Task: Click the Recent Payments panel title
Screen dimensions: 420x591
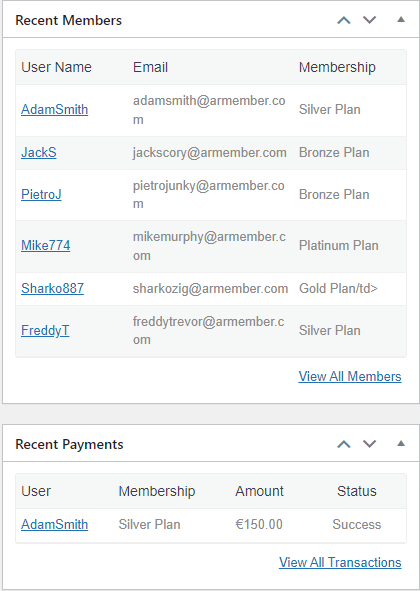Action: pyautogui.click(x=69, y=444)
